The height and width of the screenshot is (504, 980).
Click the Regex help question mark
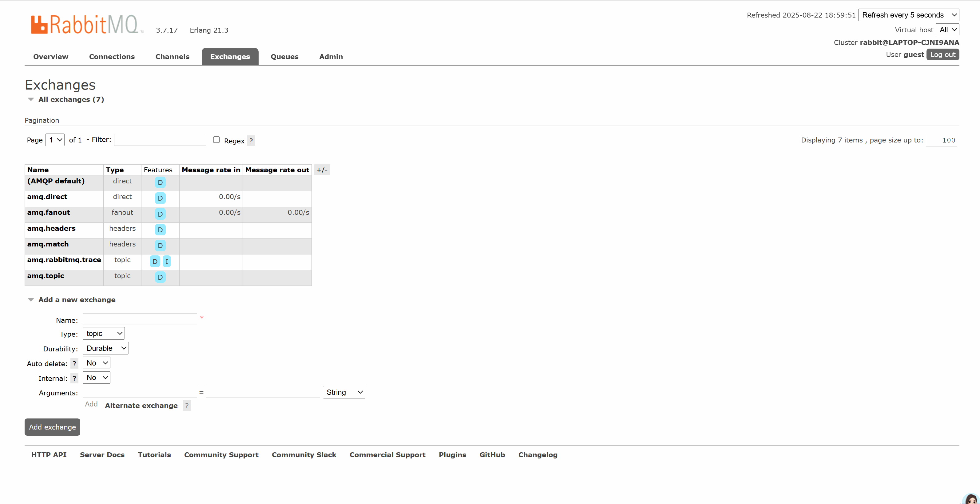point(251,141)
